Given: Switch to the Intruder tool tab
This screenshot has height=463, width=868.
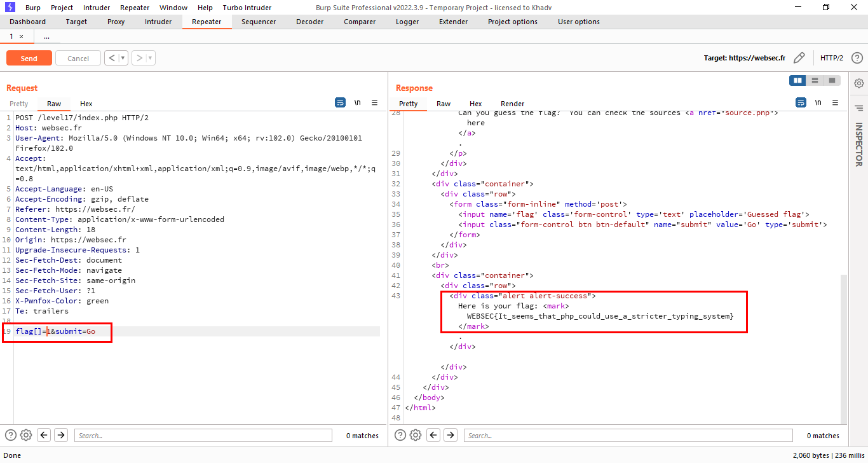Looking at the screenshot, I should pos(158,22).
